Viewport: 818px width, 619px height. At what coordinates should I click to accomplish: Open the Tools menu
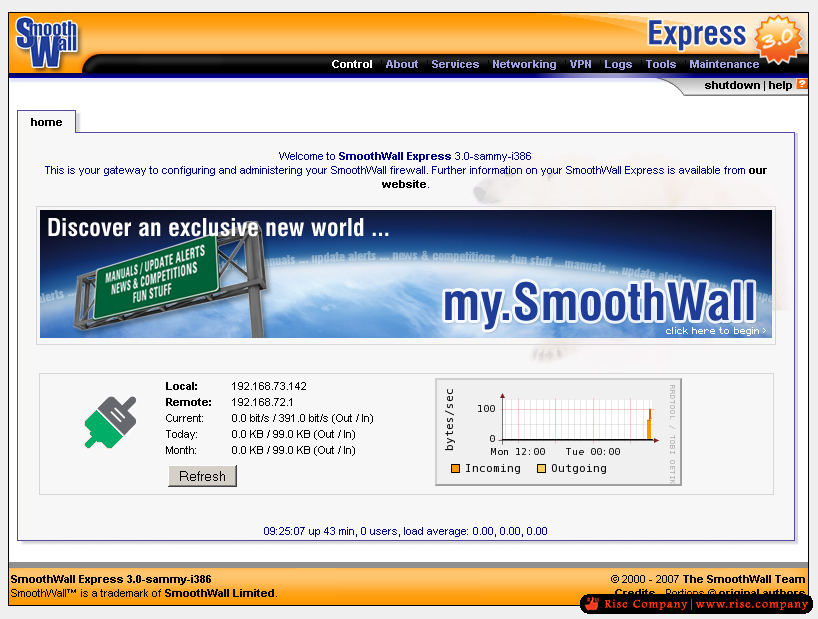click(660, 64)
